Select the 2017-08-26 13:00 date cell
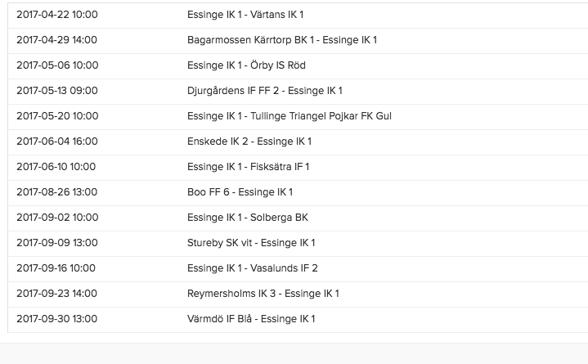 [x=56, y=192]
